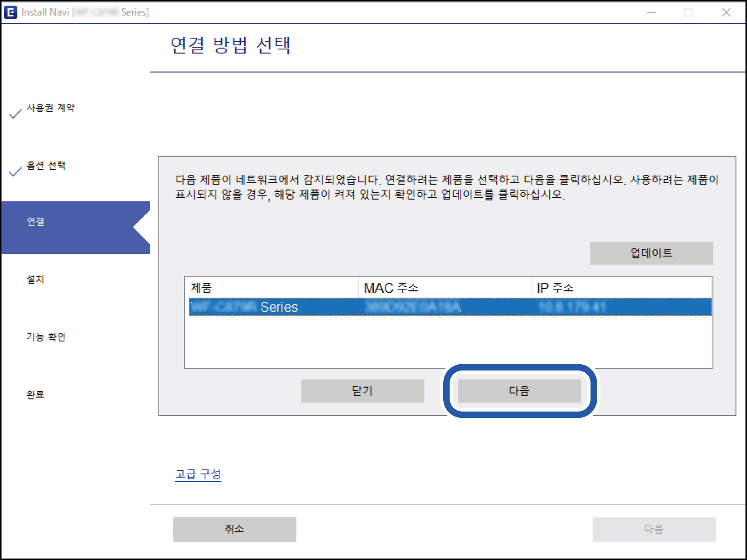
Task: Open the 기능 확인 step in sidebar
Action: click(x=46, y=337)
